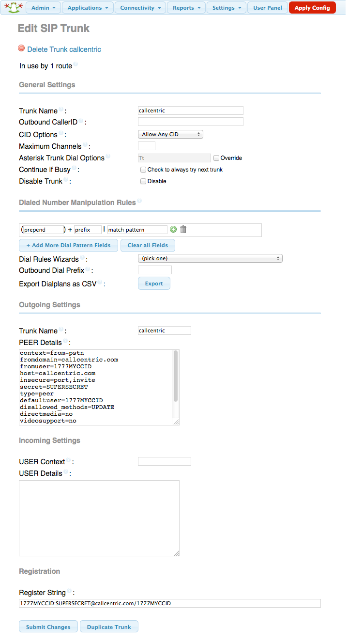Click the disabled Tt dial options field
This screenshot has height=644, width=363.
coord(174,158)
